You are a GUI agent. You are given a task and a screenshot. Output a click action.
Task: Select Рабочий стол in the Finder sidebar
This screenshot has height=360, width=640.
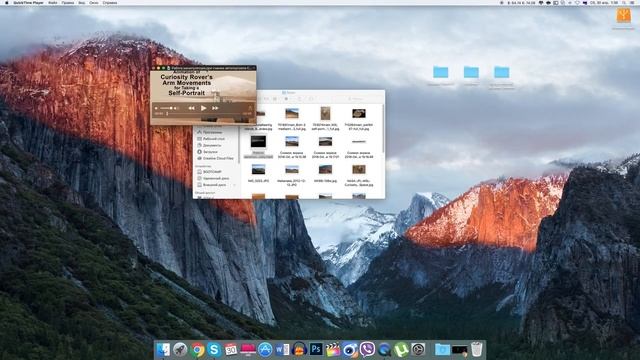213,139
